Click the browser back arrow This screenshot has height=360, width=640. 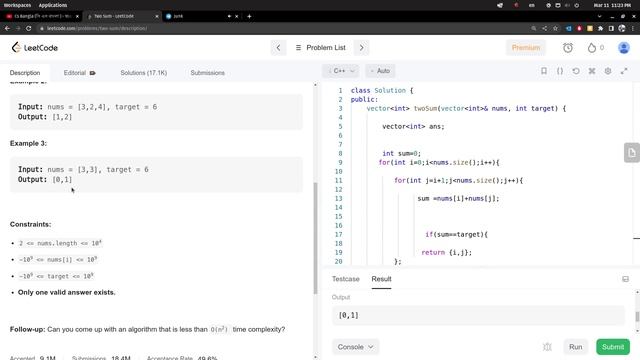pyautogui.click(x=7, y=28)
